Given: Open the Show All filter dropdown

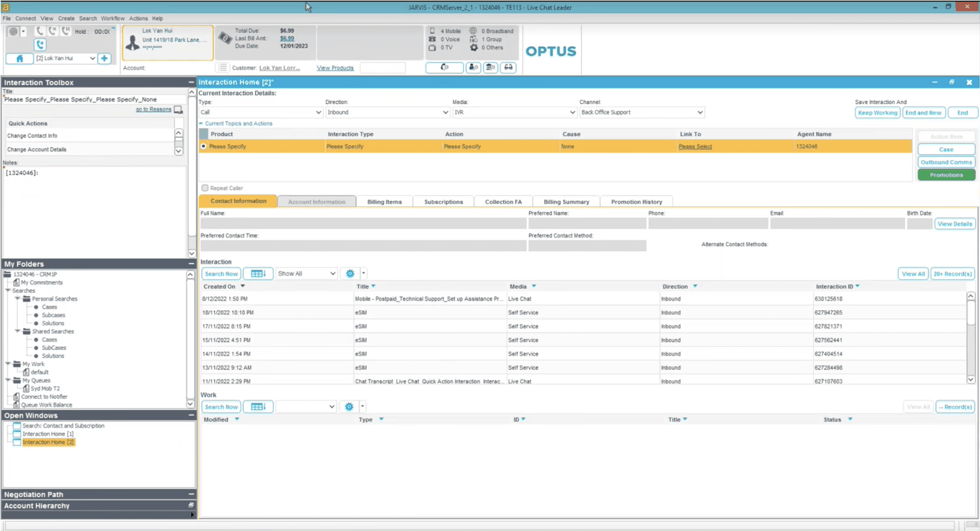Looking at the screenshot, I should (x=306, y=274).
